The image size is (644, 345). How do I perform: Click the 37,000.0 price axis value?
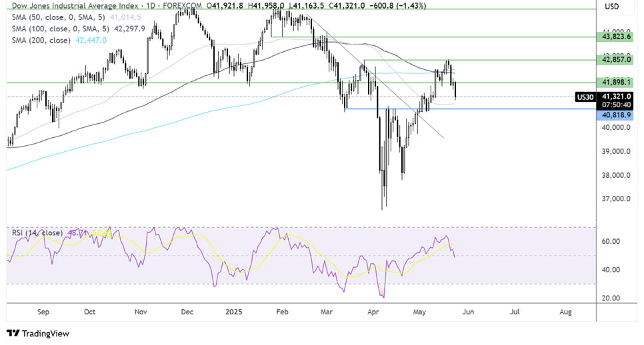pyautogui.click(x=616, y=199)
